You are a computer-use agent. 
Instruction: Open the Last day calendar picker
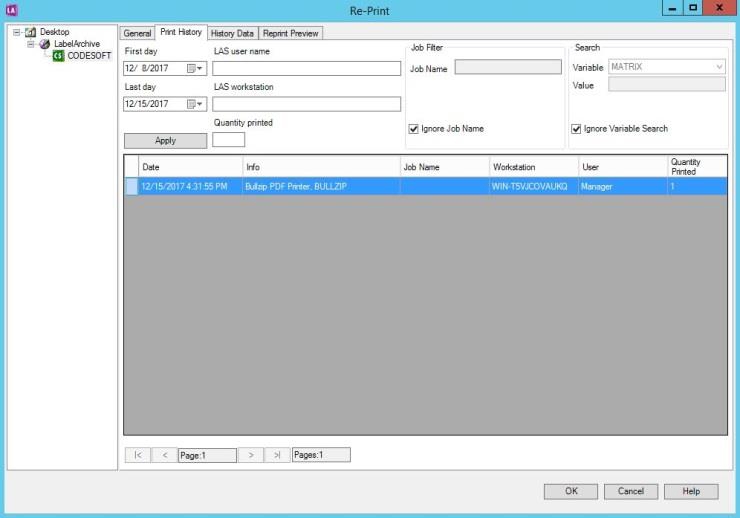pos(195,104)
